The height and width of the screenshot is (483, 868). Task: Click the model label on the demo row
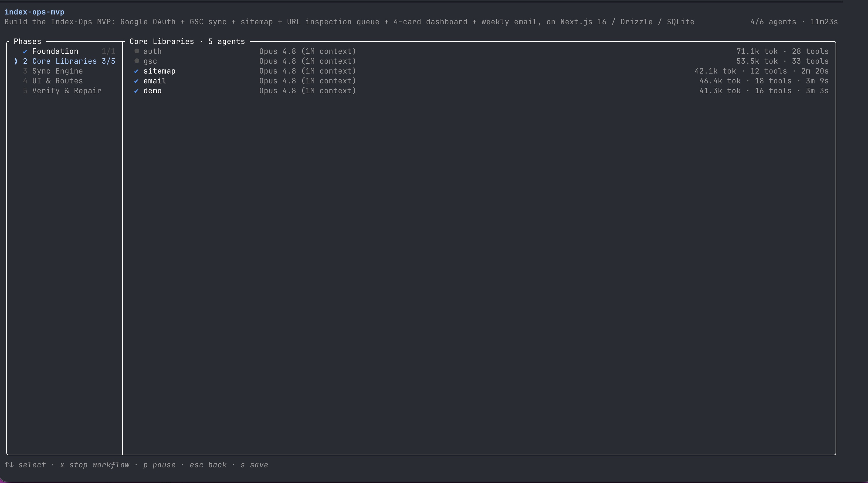pyautogui.click(x=307, y=91)
